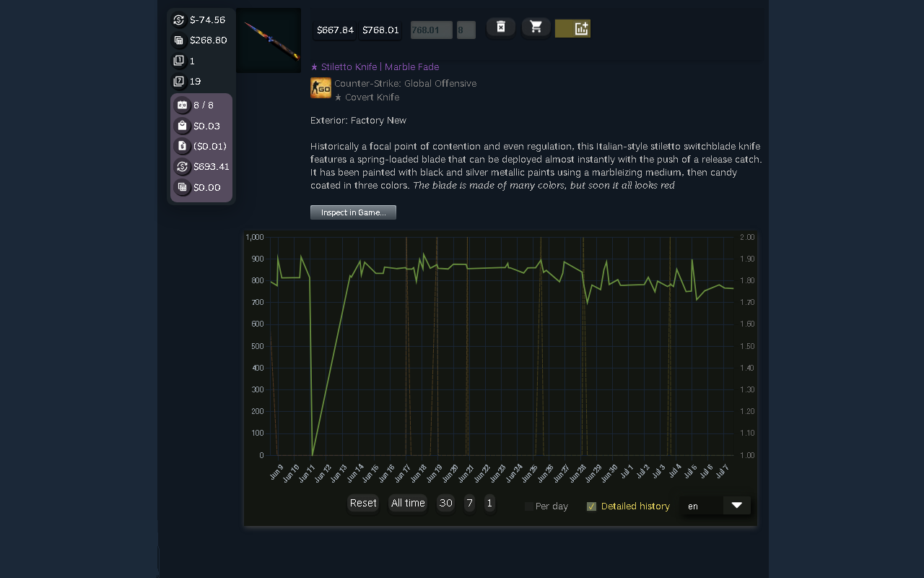Click the numbered pages icon beside 19
Image resolution: width=924 pixels, height=578 pixels.
179,82
